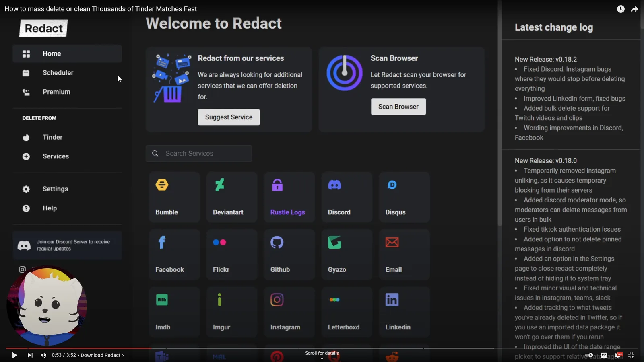Open the Discord service card
Image resolution: width=644 pixels, height=362 pixels.
coord(347,197)
